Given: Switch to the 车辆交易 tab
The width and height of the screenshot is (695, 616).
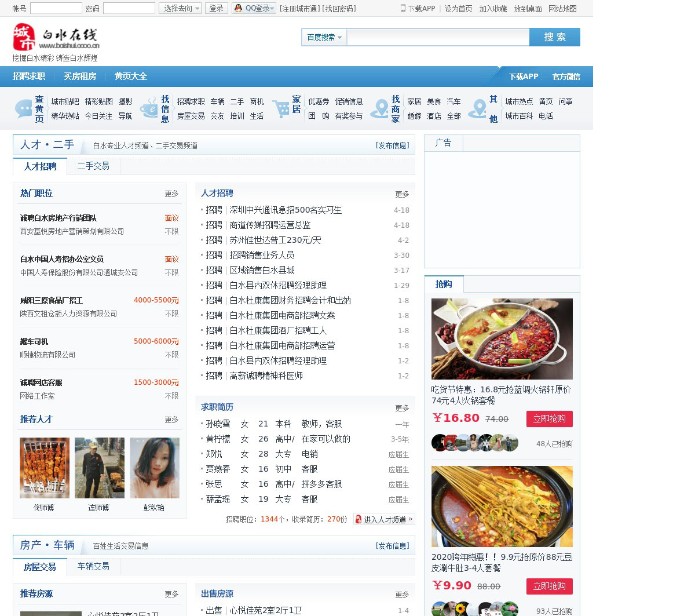Looking at the screenshot, I should tap(93, 566).
